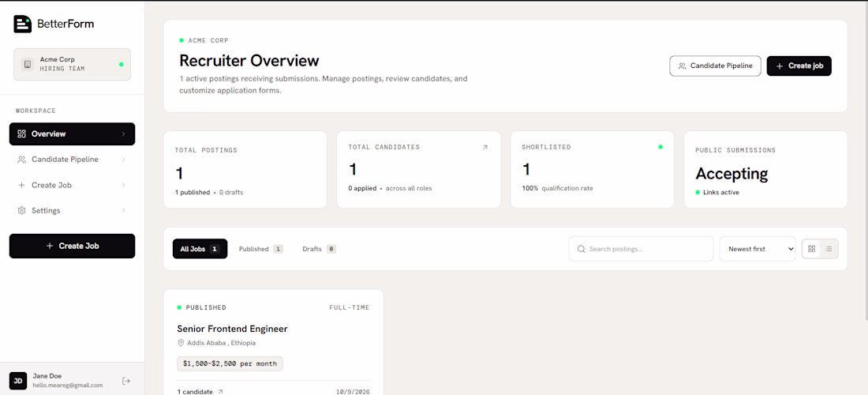Open Overview in the workspace menu
The image size is (868, 395).
coord(72,134)
